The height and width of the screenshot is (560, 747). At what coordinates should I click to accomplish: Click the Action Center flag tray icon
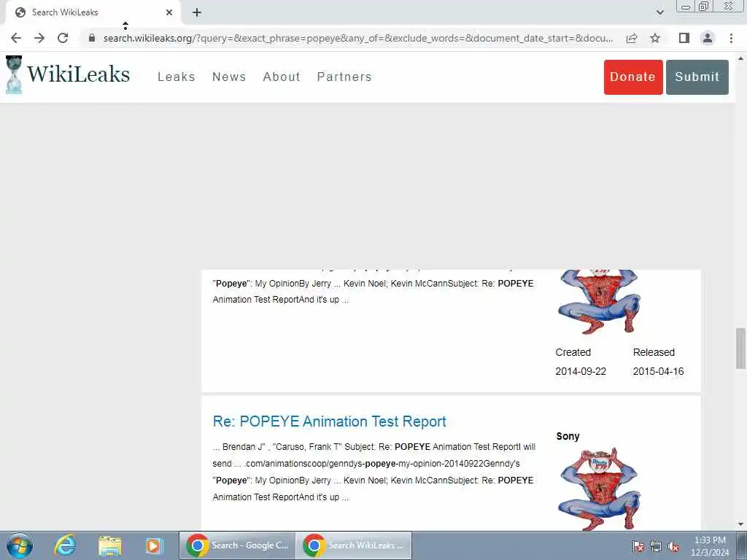pos(638,547)
